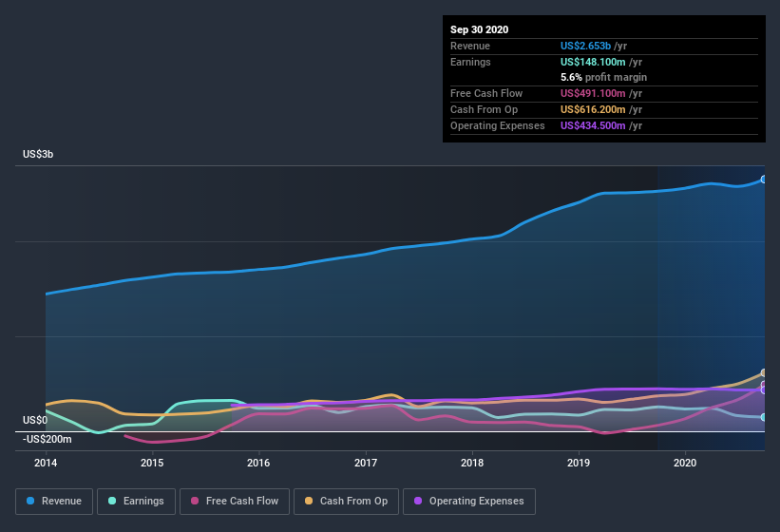Click the US$3b y-axis label
Screen dimensions: 780x532
[x=38, y=154]
